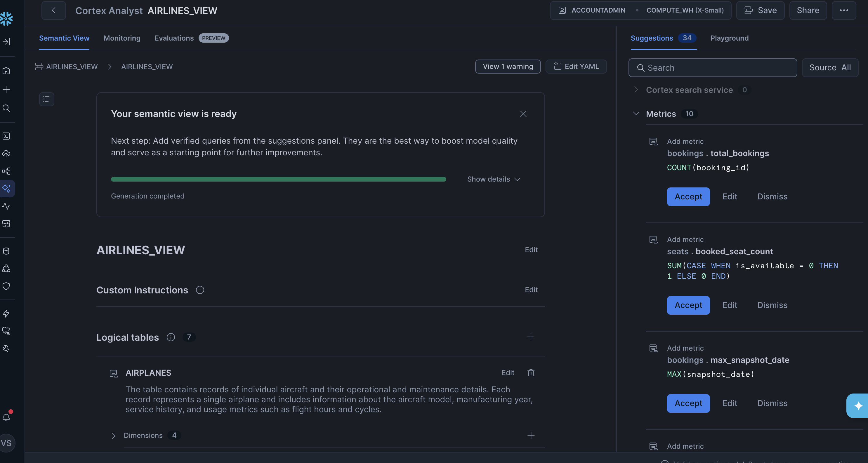Image resolution: width=868 pixels, height=463 pixels.
Task: Click the outline list icon beside panel
Action: [46, 99]
